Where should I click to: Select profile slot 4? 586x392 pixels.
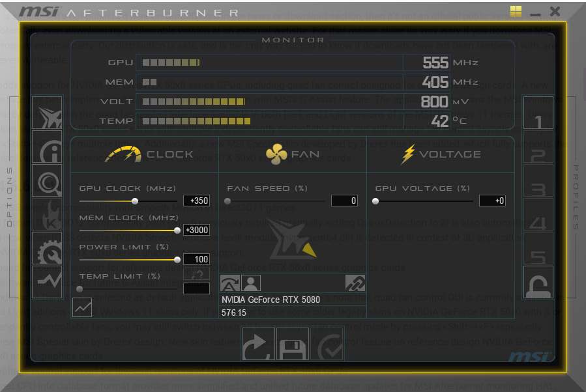[x=538, y=214]
